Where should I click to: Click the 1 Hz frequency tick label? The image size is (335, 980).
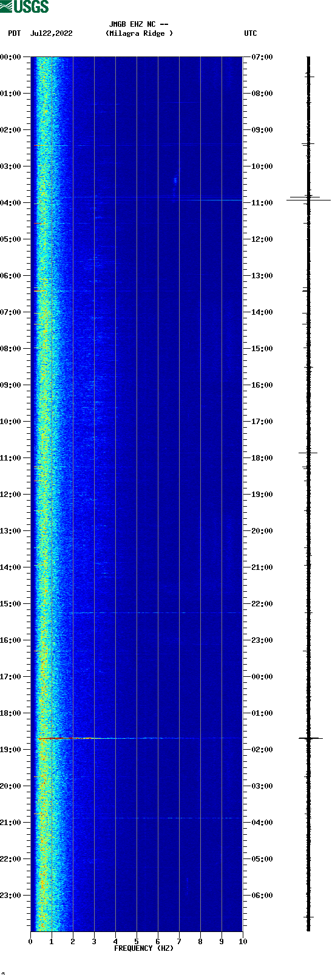[52, 942]
